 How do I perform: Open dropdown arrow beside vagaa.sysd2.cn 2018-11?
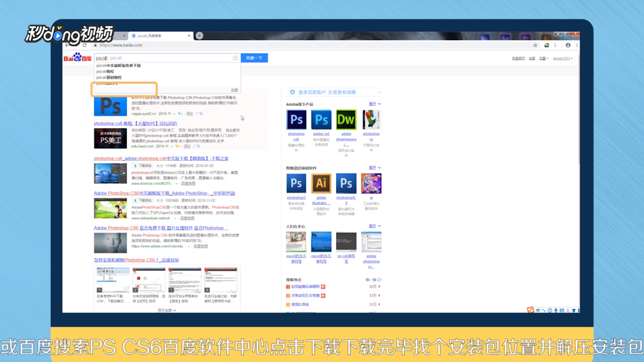pos(174,114)
